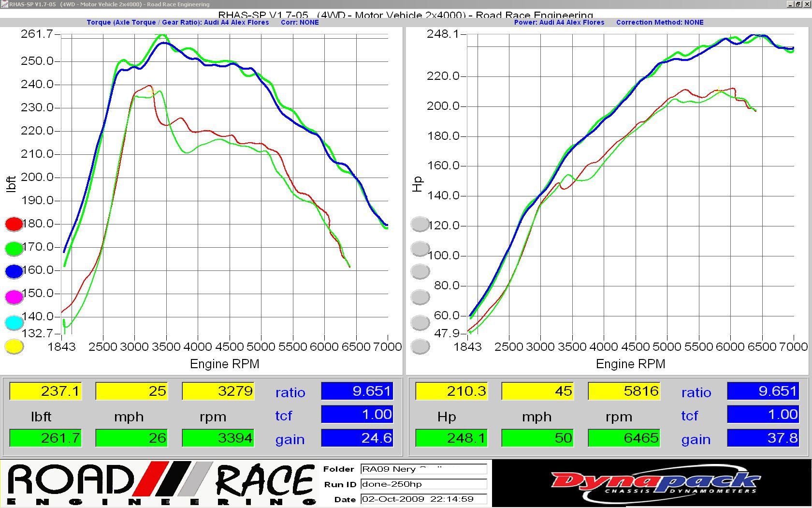
Task: Toggle the blue run circle beside torque graph
Action: pos(14,271)
